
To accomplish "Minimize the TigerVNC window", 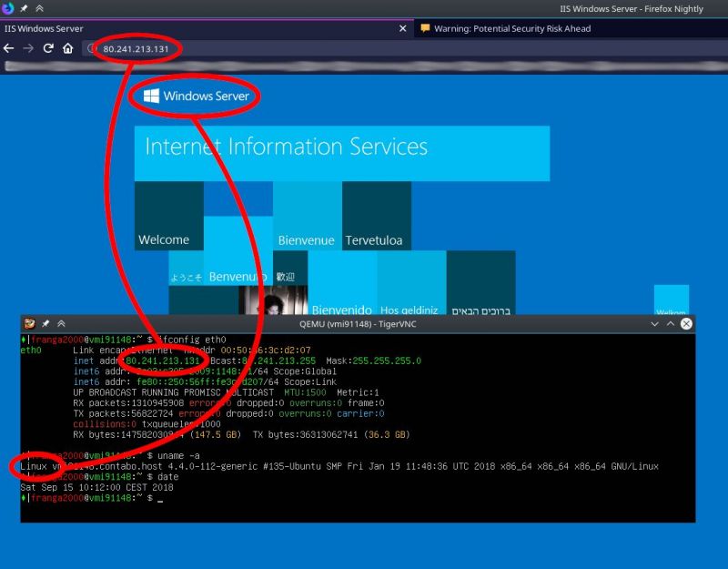I will (654, 324).
